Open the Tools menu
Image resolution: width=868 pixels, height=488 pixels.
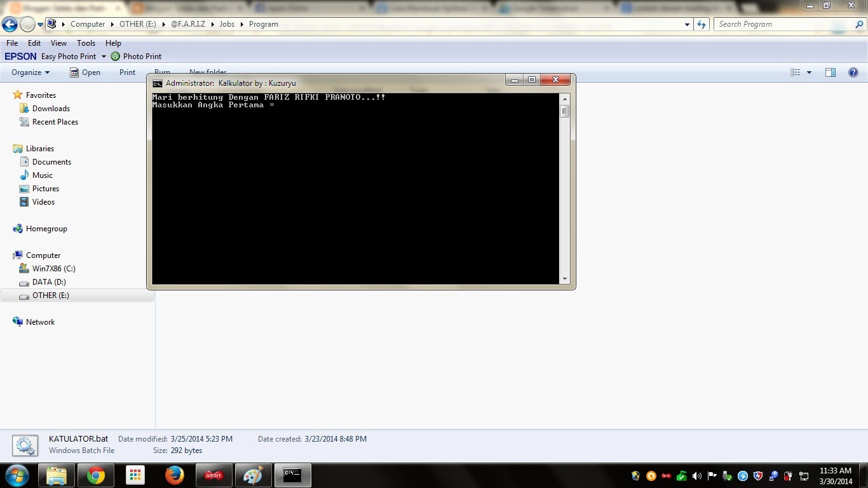click(86, 43)
